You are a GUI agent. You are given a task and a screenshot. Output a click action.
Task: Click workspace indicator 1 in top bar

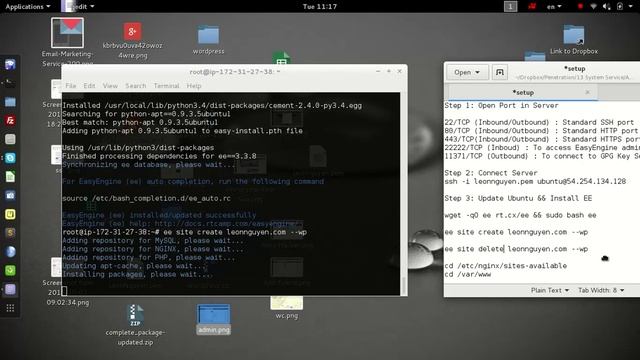tap(510, 7)
